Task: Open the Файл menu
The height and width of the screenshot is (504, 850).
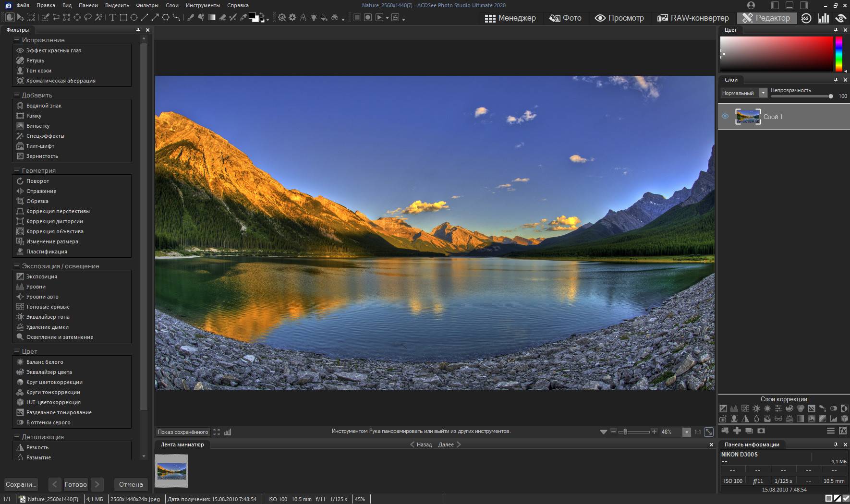Action: click(x=23, y=5)
